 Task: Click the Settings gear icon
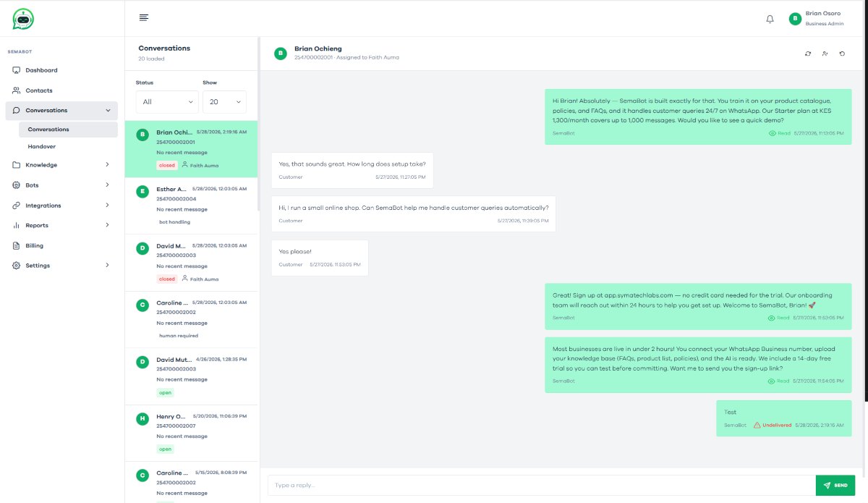click(x=17, y=266)
